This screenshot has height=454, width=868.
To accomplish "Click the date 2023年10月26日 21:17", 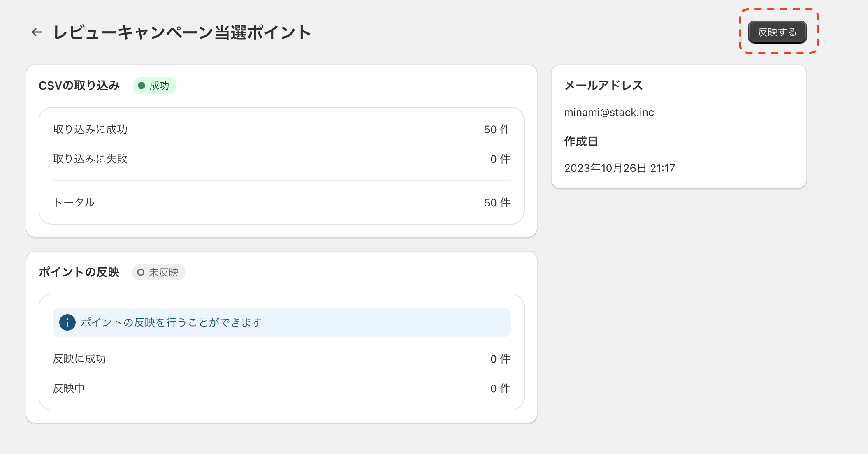I will [x=620, y=168].
